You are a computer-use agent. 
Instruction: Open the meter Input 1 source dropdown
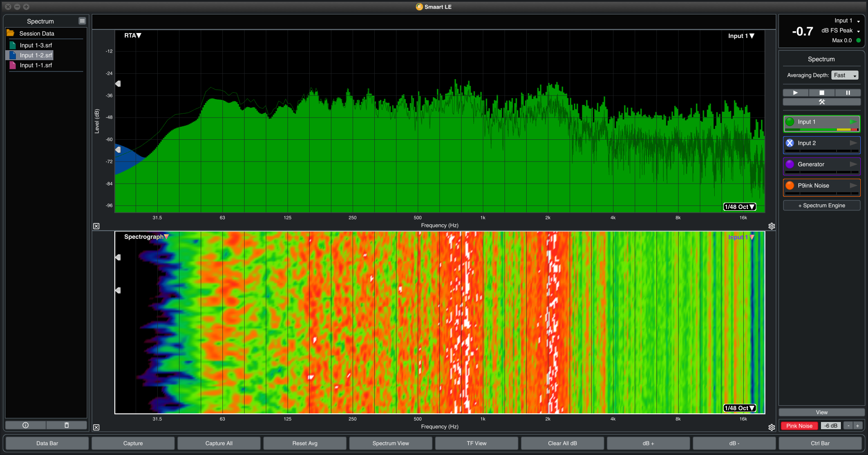tap(847, 21)
